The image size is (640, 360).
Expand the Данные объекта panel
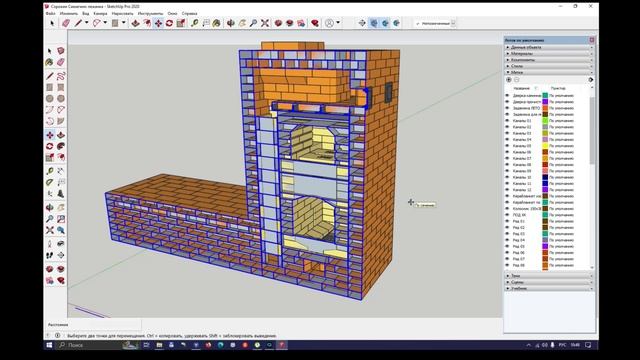(549, 47)
